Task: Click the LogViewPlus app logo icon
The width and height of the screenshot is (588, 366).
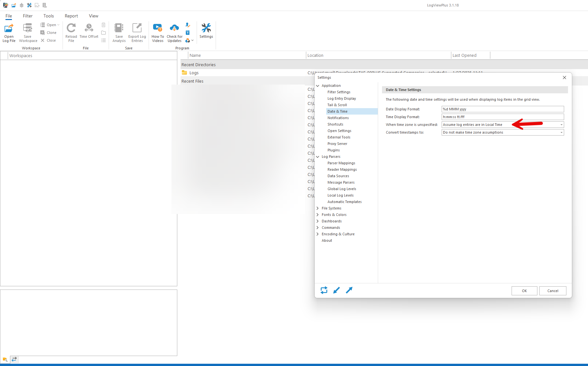Action: tap(5, 5)
